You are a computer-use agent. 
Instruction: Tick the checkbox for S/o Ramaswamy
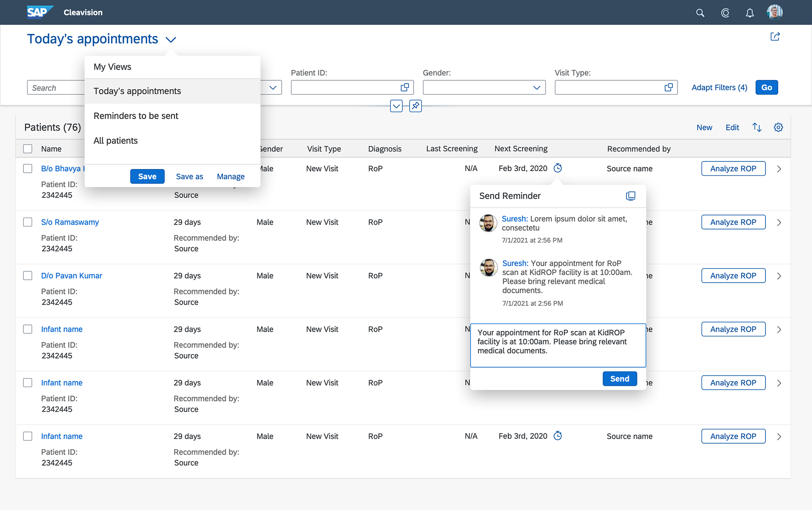point(27,222)
